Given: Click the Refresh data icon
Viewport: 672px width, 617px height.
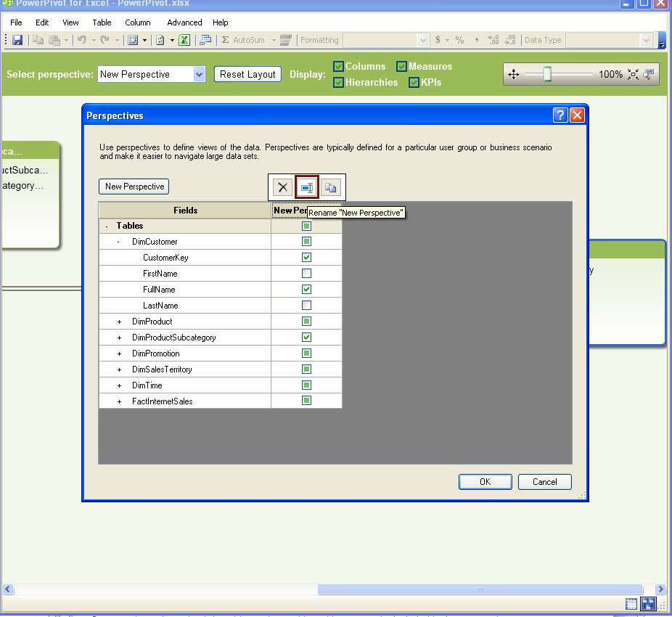Looking at the screenshot, I should (160, 40).
